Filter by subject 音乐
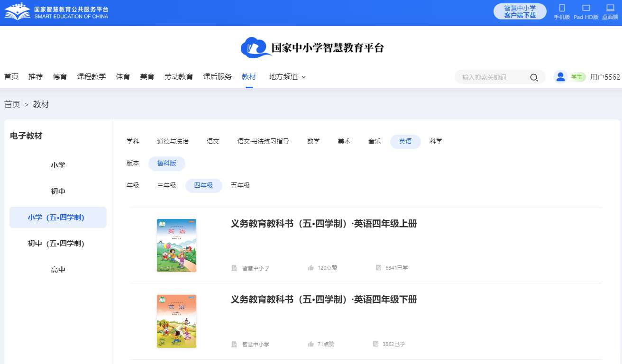This screenshot has width=622, height=364. click(x=375, y=141)
